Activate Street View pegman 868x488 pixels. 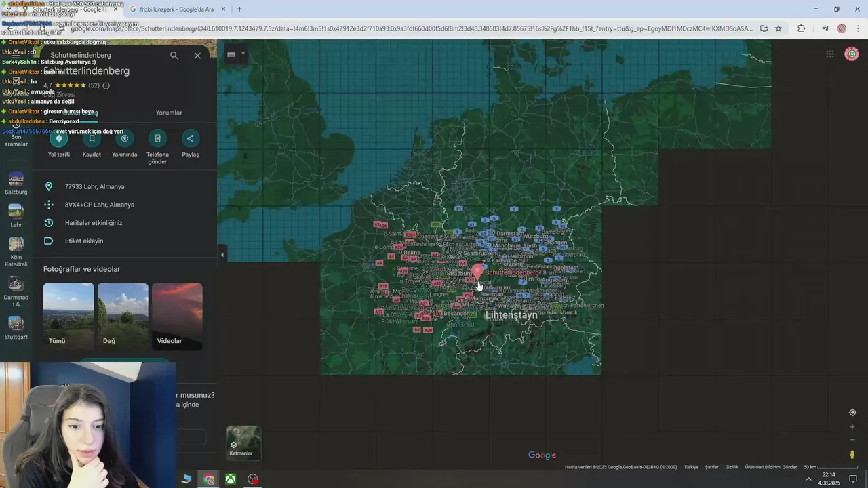[x=852, y=455]
